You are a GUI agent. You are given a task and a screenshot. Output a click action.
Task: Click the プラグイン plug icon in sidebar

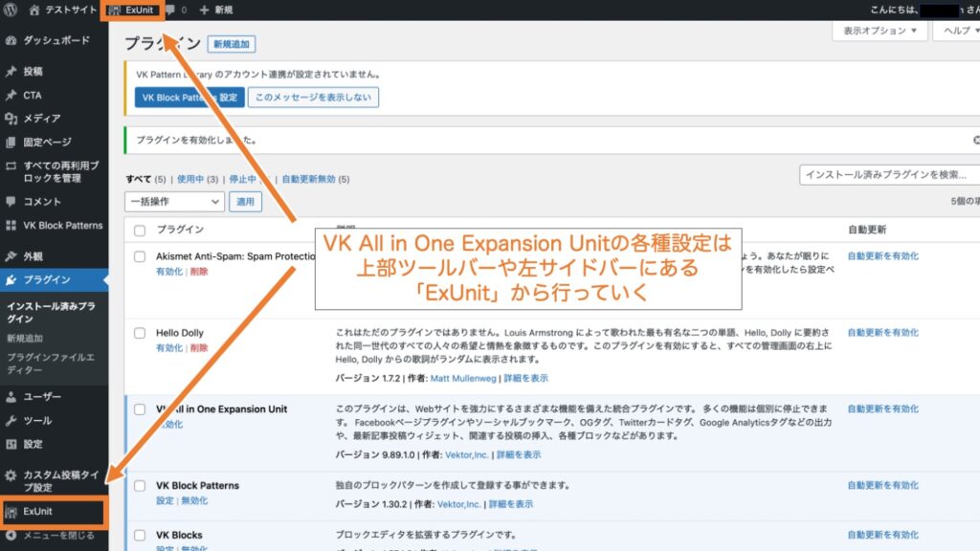pyautogui.click(x=13, y=281)
